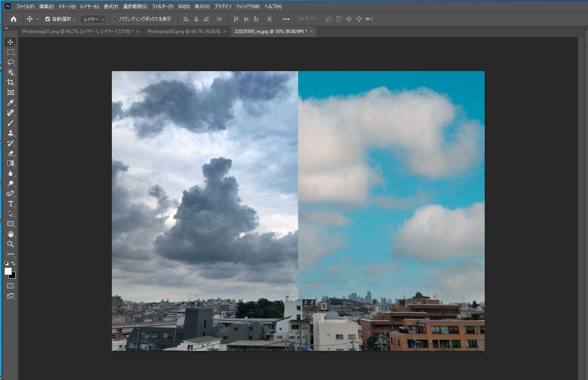The height and width of the screenshot is (380, 588).
Task: Open alignment more options ellipsis
Action: tap(286, 19)
